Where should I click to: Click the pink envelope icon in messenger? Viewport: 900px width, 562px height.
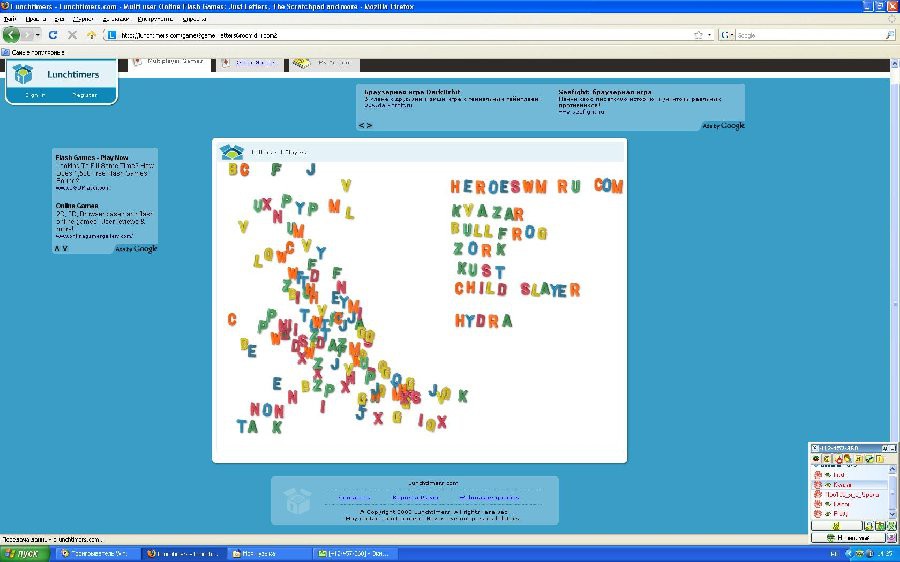point(891,538)
